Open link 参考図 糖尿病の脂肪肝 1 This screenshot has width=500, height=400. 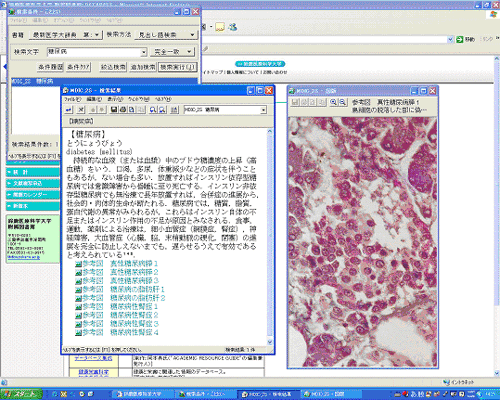pos(120,289)
